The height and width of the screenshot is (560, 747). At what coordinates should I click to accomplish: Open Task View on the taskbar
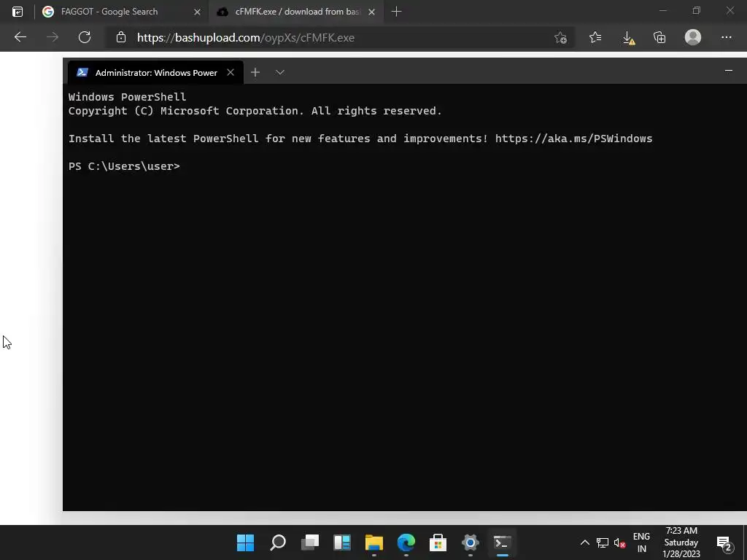pos(309,542)
